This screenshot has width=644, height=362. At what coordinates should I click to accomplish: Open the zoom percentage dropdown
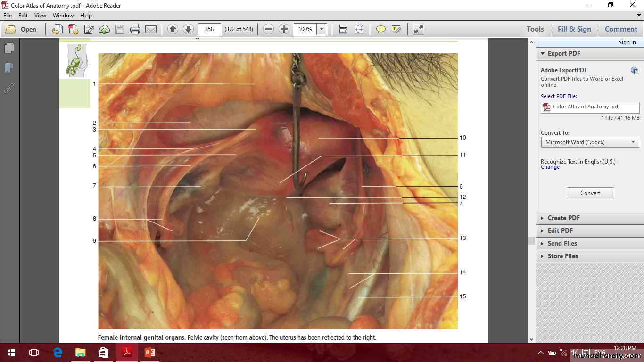click(322, 29)
